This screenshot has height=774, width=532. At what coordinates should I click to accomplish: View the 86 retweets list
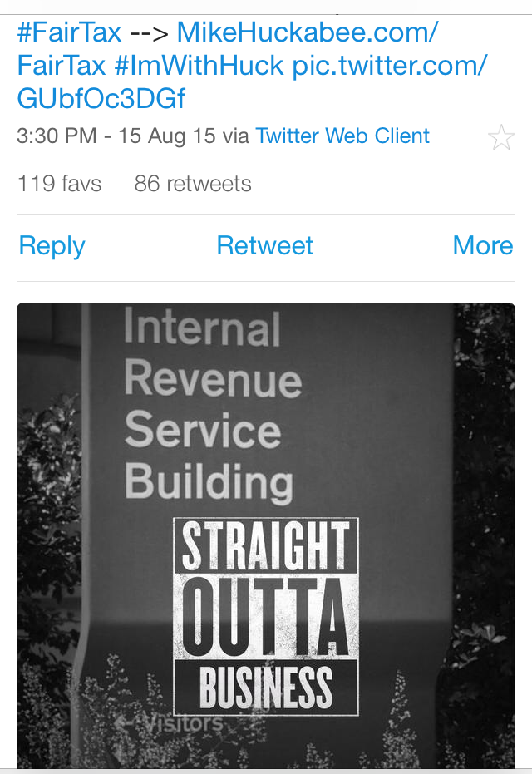point(193,184)
